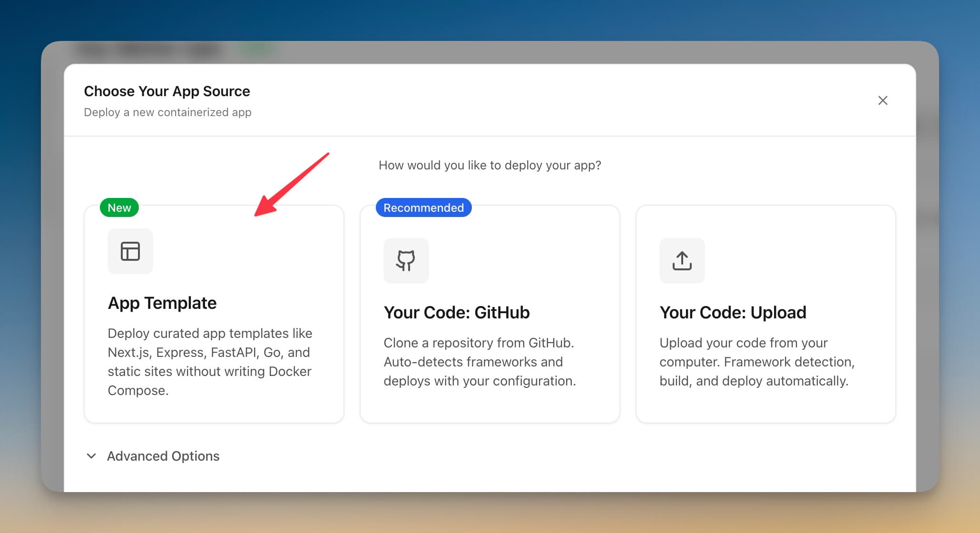Image resolution: width=980 pixels, height=533 pixels.
Task: Select the 'Your Code: GitHub' deployment card
Action: [x=490, y=314]
